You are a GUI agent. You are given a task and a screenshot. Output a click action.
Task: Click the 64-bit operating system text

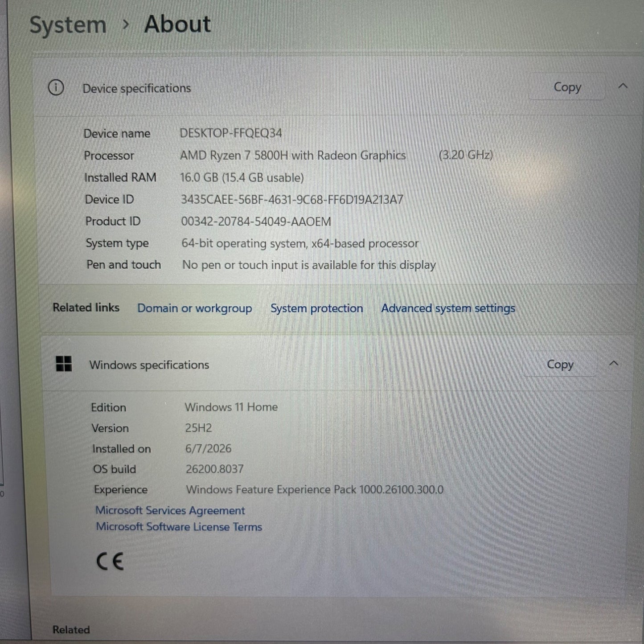(x=300, y=243)
